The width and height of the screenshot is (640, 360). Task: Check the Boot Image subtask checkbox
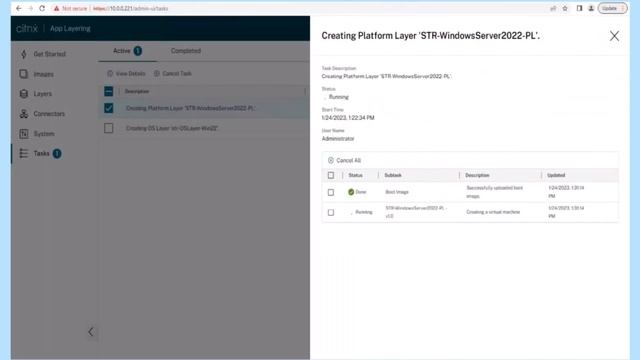[x=331, y=192]
